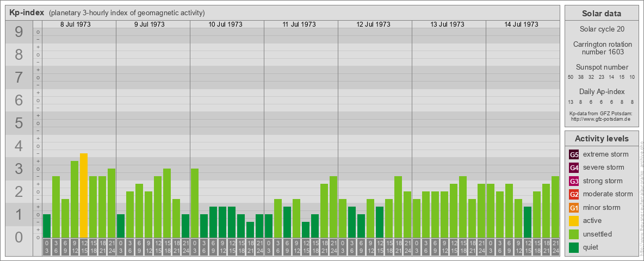Click the 10 Jul 0–3 tall green bar
Screen dimensions: 644x261
[195, 203]
